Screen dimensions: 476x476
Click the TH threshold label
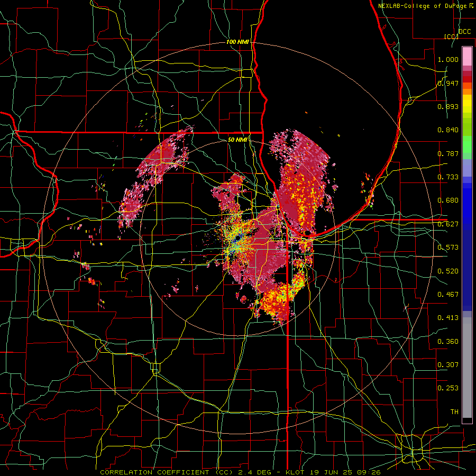pyautogui.click(x=454, y=412)
